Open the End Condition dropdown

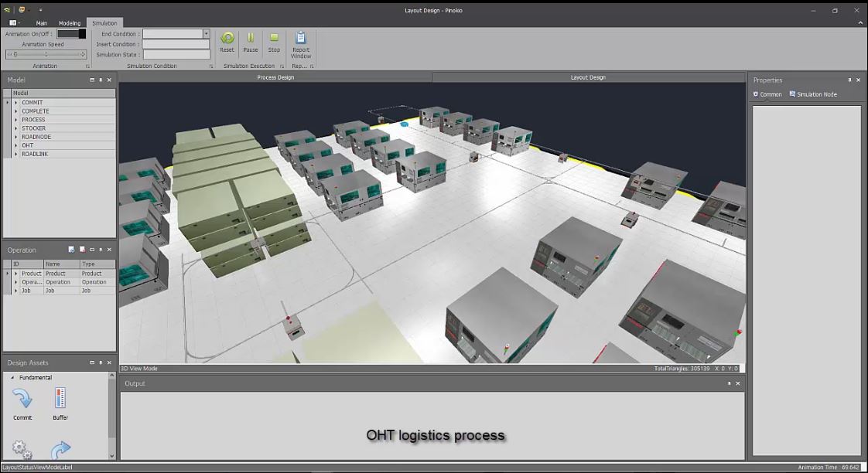click(x=206, y=34)
